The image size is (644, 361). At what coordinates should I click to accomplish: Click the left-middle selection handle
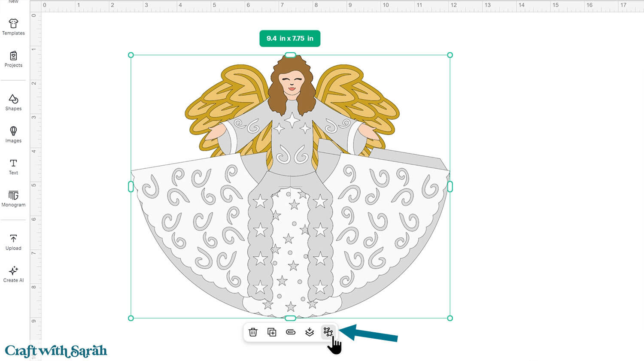(130, 186)
